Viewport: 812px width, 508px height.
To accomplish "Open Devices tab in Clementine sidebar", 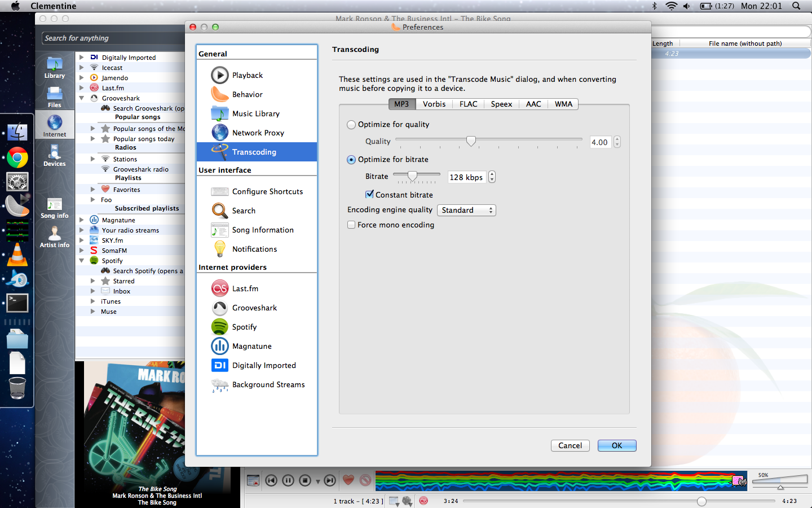I will (55, 156).
